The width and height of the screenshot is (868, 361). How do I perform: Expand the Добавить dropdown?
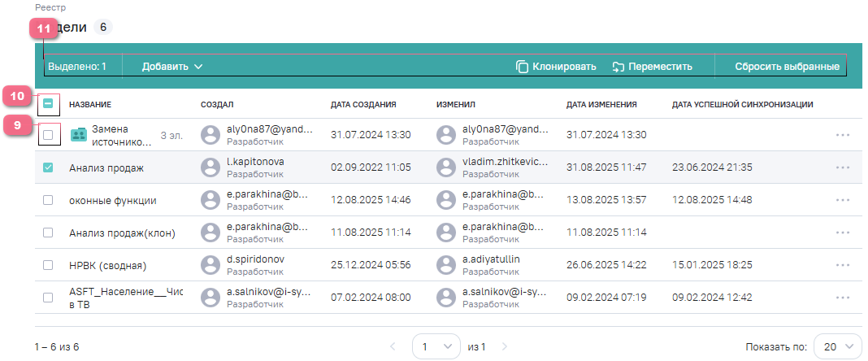click(171, 67)
